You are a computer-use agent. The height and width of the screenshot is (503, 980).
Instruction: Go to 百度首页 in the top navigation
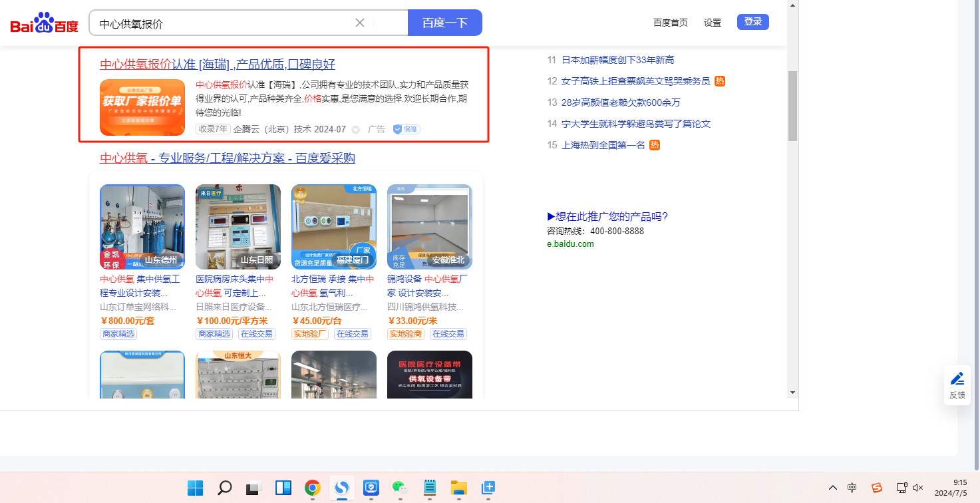pos(670,23)
